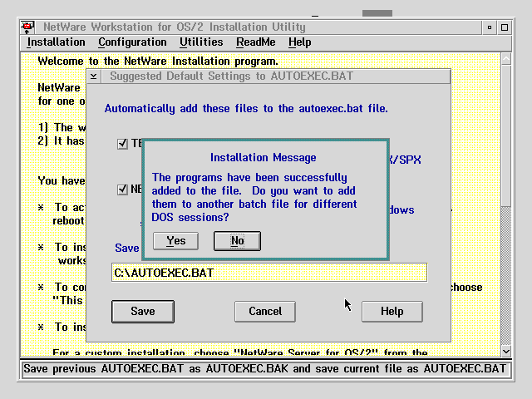Answer Yes in the Installation Message
This screenshot has width=532, height=399.
(175, 241)
